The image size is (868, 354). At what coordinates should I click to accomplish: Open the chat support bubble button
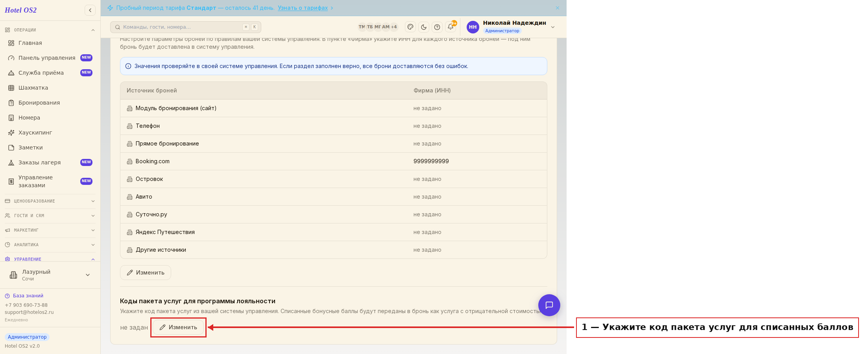(549, 305)
